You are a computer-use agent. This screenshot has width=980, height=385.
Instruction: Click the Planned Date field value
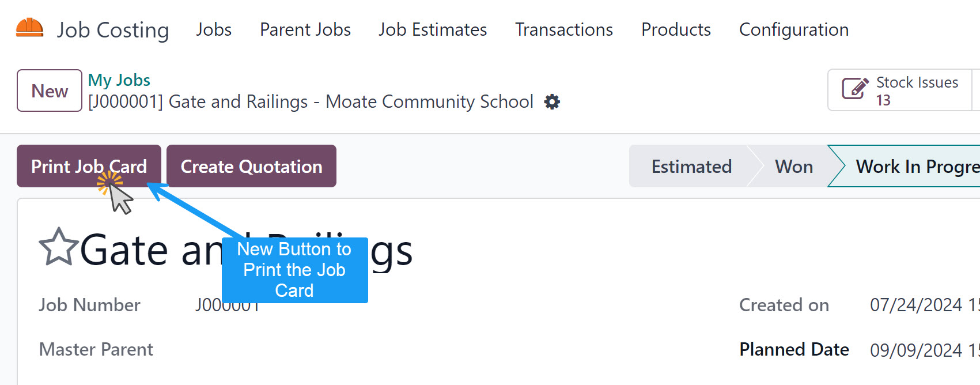pyautogui.click(x=925, y=350)
